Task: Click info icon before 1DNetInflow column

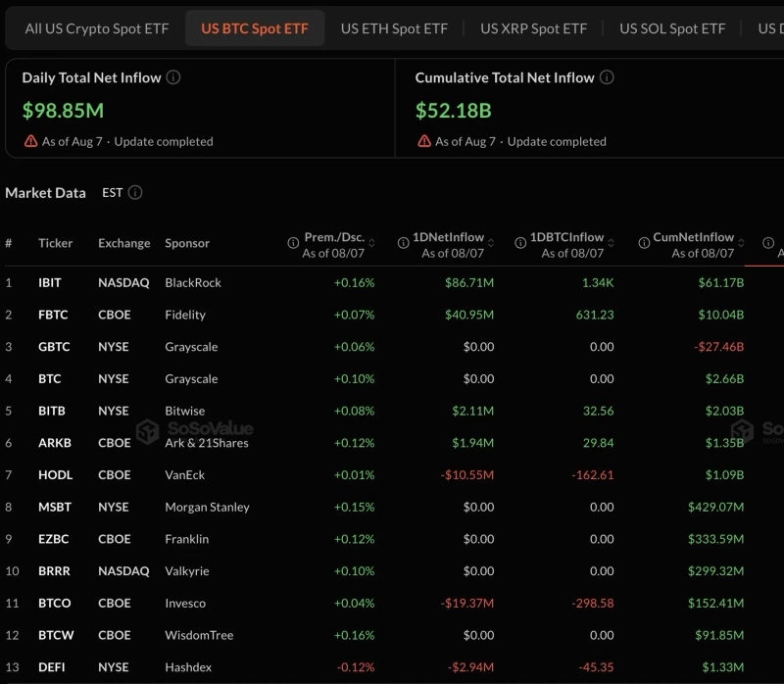Action: click(x=403, y=243)
